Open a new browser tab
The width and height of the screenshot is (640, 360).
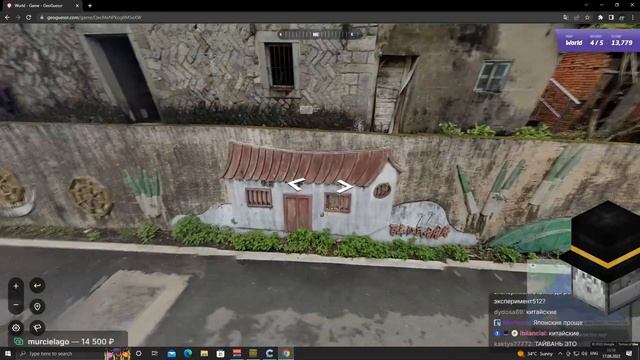pos(90,6)
